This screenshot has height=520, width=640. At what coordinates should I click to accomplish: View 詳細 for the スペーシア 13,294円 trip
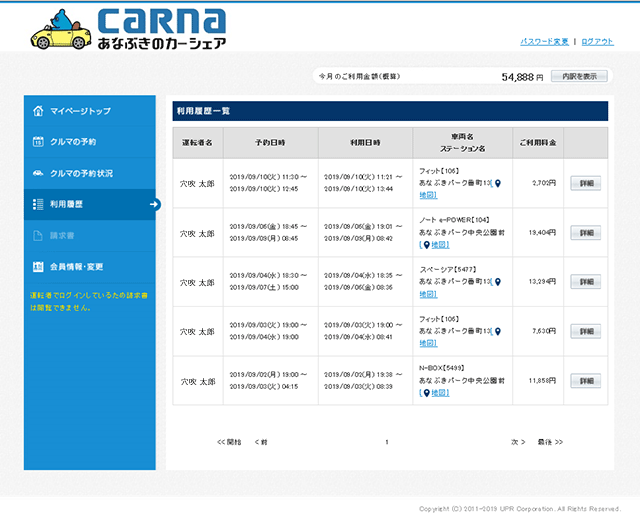(x=585, y=282)
